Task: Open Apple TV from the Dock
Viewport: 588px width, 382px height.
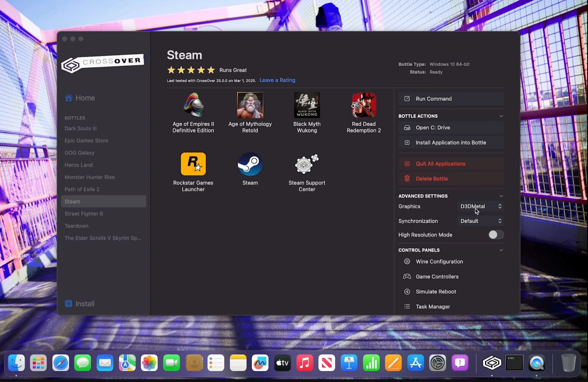Action: tap(283, 363)
